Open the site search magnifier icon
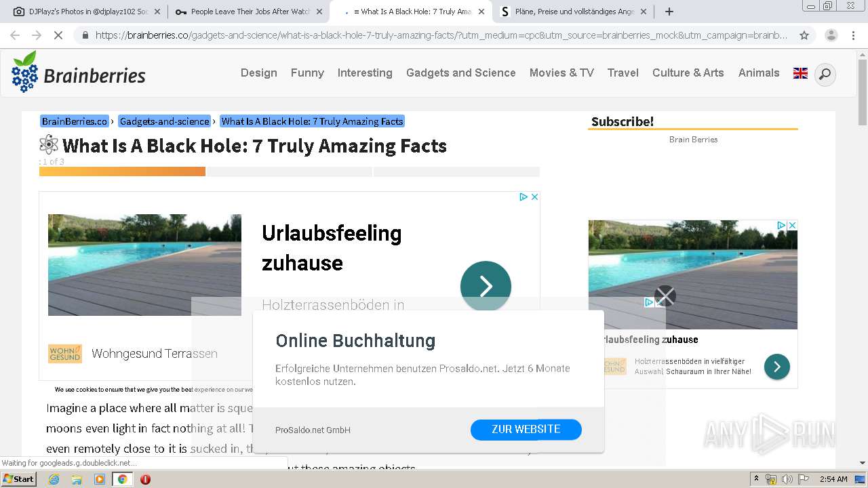 tap(825, 74)
